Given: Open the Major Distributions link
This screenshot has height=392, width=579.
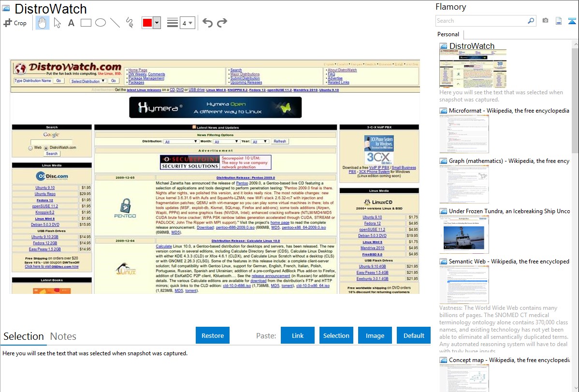Looking at the screenshot, I should [245, 74].
